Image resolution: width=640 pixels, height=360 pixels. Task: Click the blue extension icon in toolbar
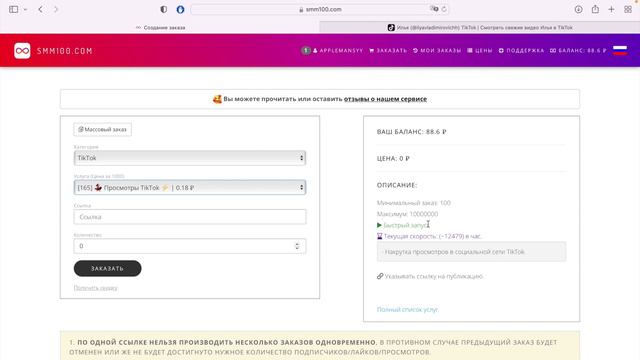coord(180,9)
